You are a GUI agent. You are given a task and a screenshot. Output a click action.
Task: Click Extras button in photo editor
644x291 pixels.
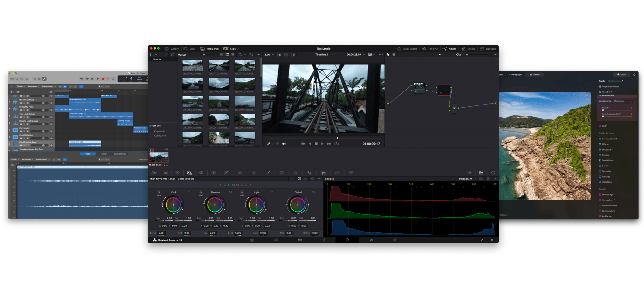621,75
